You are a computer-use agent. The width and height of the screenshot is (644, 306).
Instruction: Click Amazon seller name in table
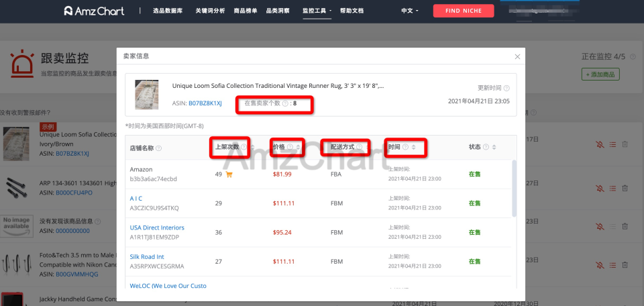(x=142, y=169)
